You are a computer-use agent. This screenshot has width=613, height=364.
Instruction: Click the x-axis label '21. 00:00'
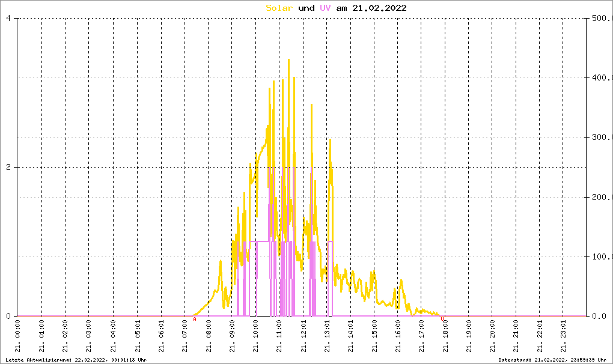pyautogui.click(x=18, y=336)
